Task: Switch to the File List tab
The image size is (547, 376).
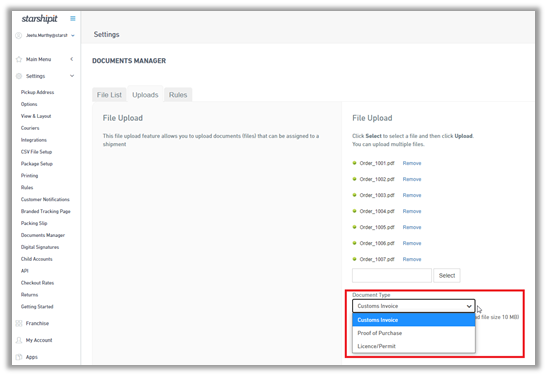Action: point(109,95)
